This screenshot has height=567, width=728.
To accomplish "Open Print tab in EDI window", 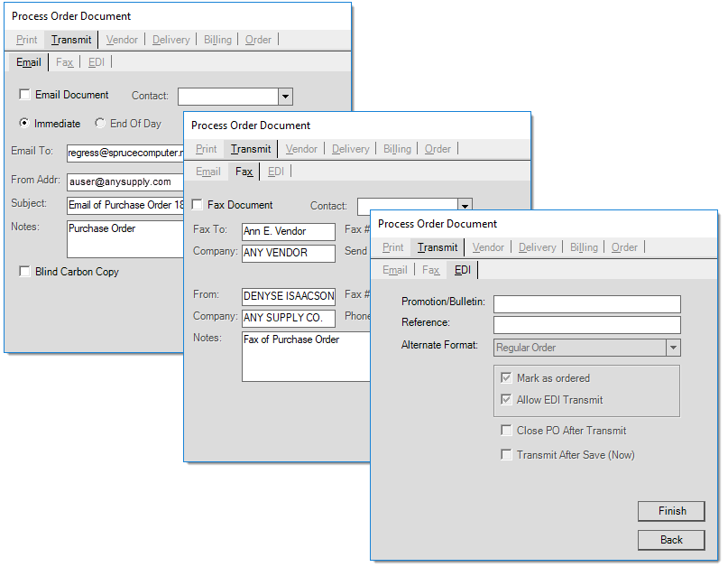I will coord(392,247).
